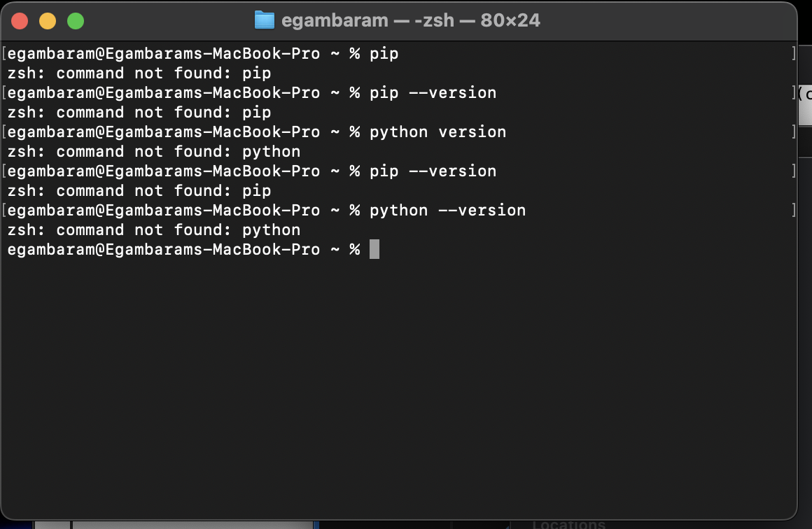Click the gray block cursor at the prompt
The height and width of the screenshot is (529, 812).
(x=374, y=249)
